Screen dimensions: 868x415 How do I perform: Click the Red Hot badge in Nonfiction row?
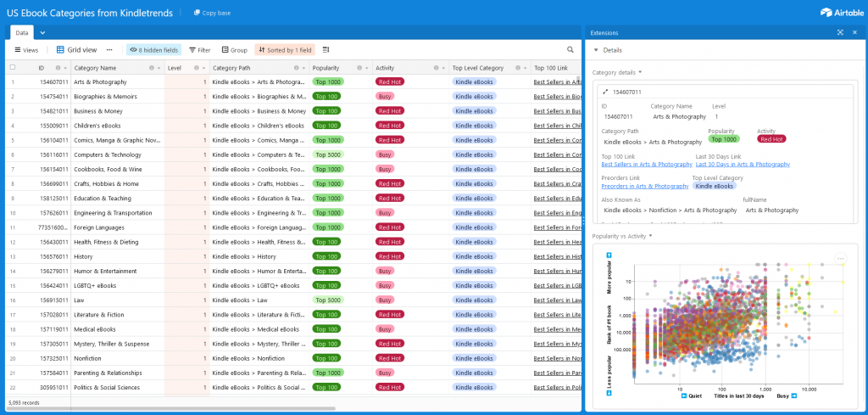pyautogui.click(x=390, y=358)
